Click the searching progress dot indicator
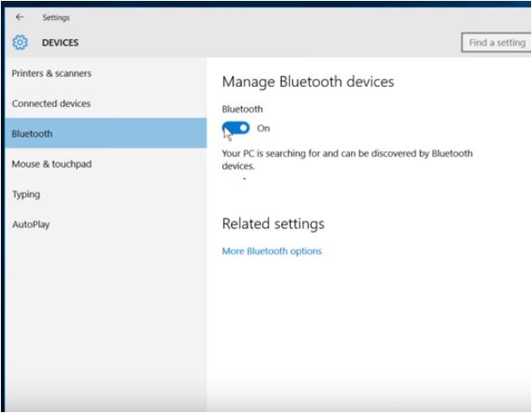 tap(245, 178)
